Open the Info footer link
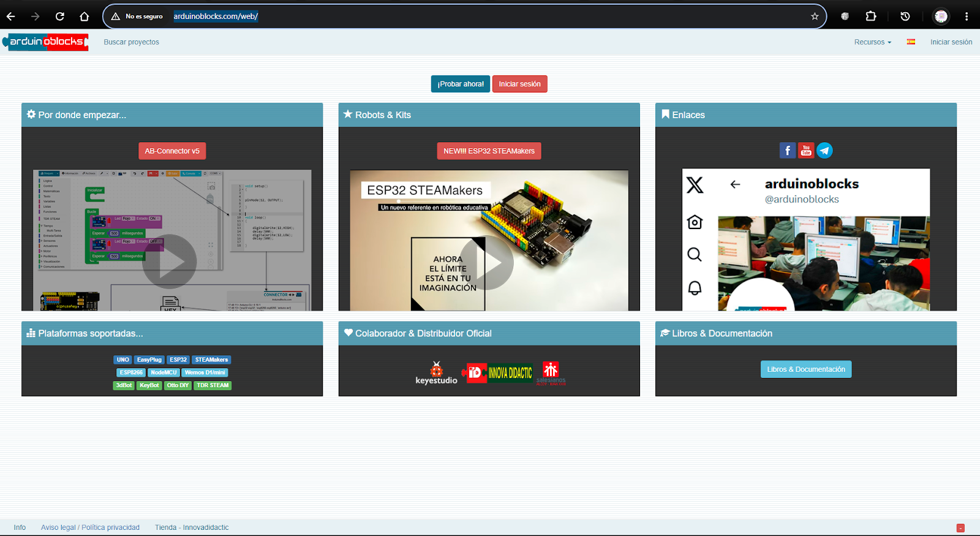Image resolution: width=980 pixels, height=536 pixels. point(20,527)
